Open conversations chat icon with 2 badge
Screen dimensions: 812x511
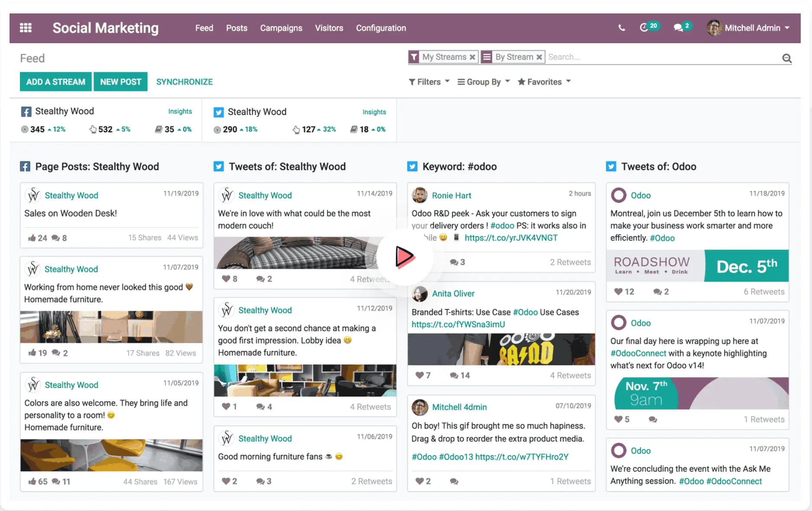(678, 28)
